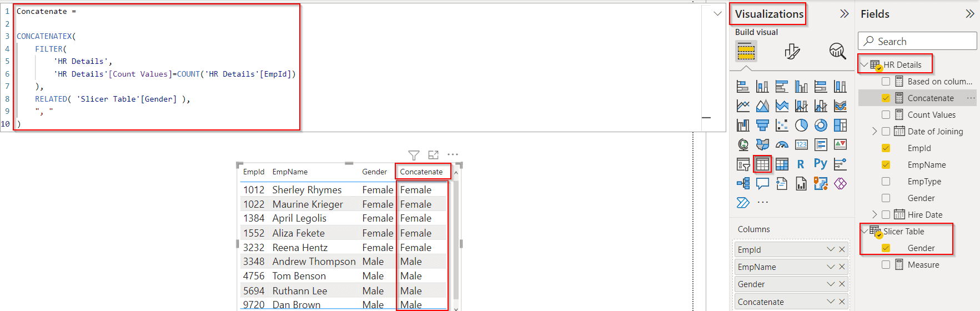Viewport: 980px width, 311px height.
Task: Switch to Format visual tab
Action: [792, 52]
